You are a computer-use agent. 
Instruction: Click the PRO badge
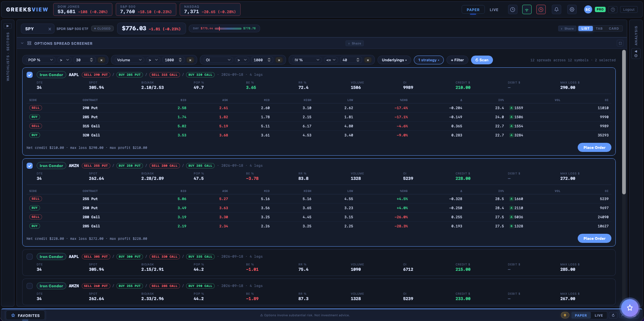[x=600, y=9]
